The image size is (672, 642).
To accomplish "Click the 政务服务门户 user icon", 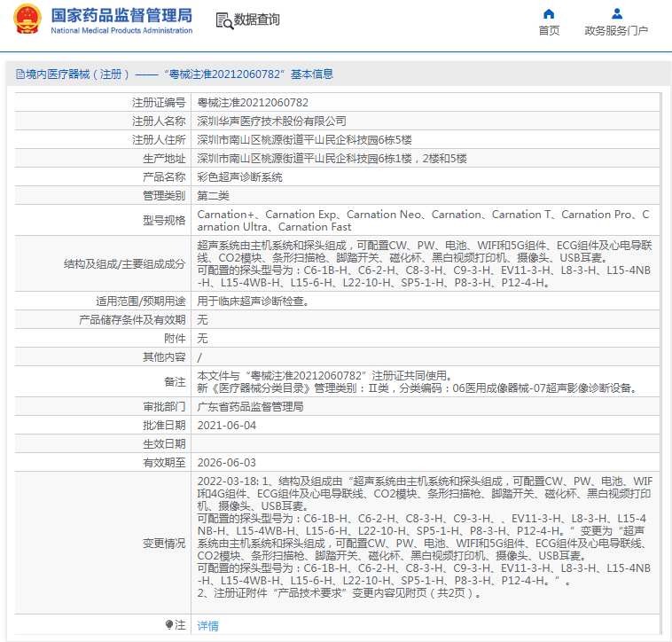I will [x=616, y=13].
